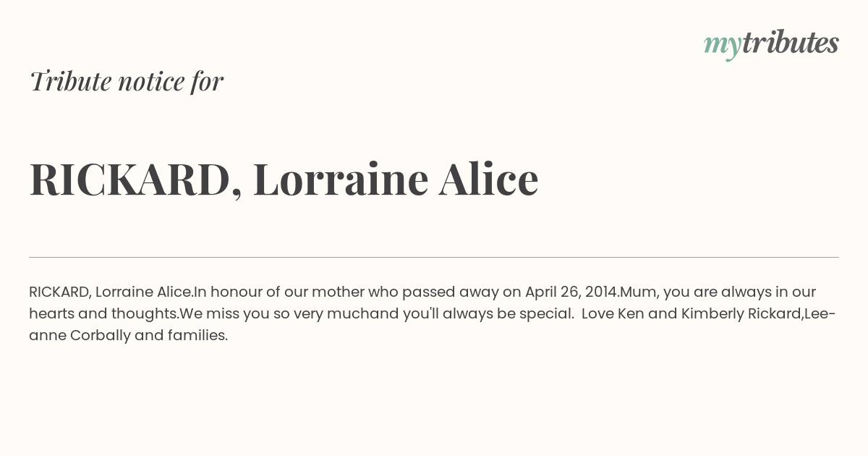
Task: Click "RICKARD, Lorraine Alice" starting the paragraph
Action: (110, 292)
